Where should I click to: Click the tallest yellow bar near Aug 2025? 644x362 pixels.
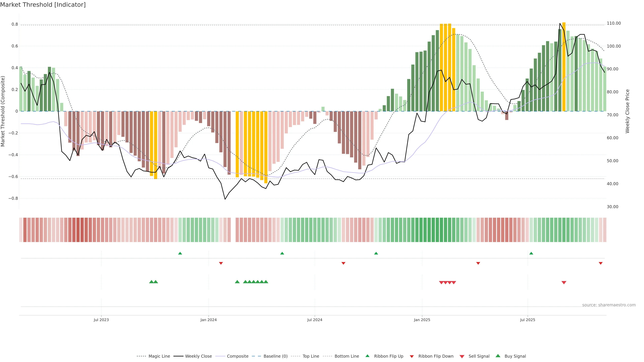(x=564, y=67)
